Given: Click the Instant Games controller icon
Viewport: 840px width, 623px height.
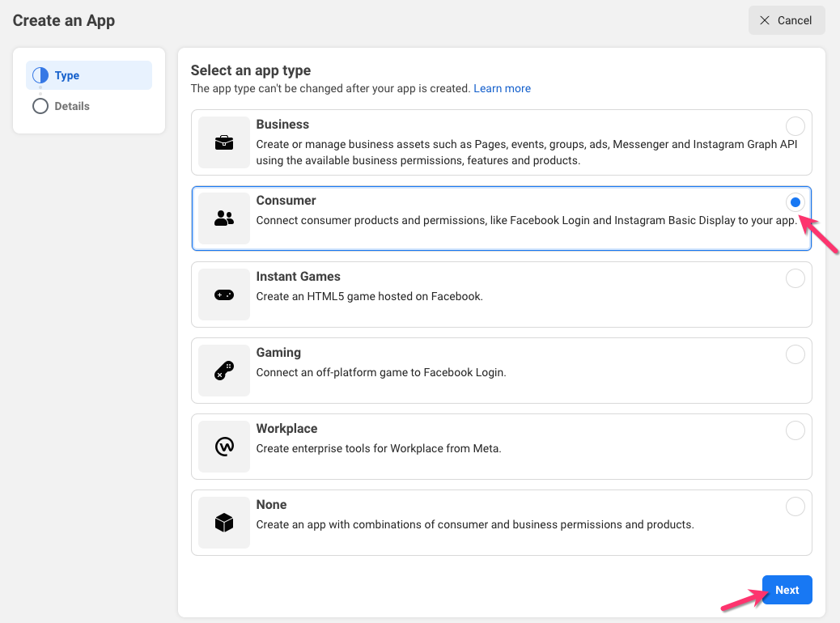Looking at the screenshot, I should pos(224,295).
